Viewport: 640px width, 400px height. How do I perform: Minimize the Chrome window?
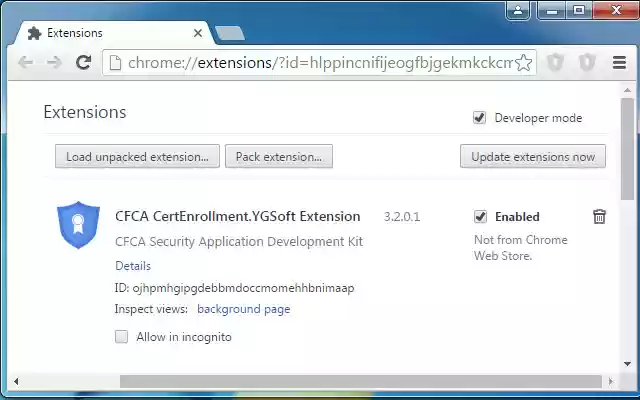(x=552, y=11)
